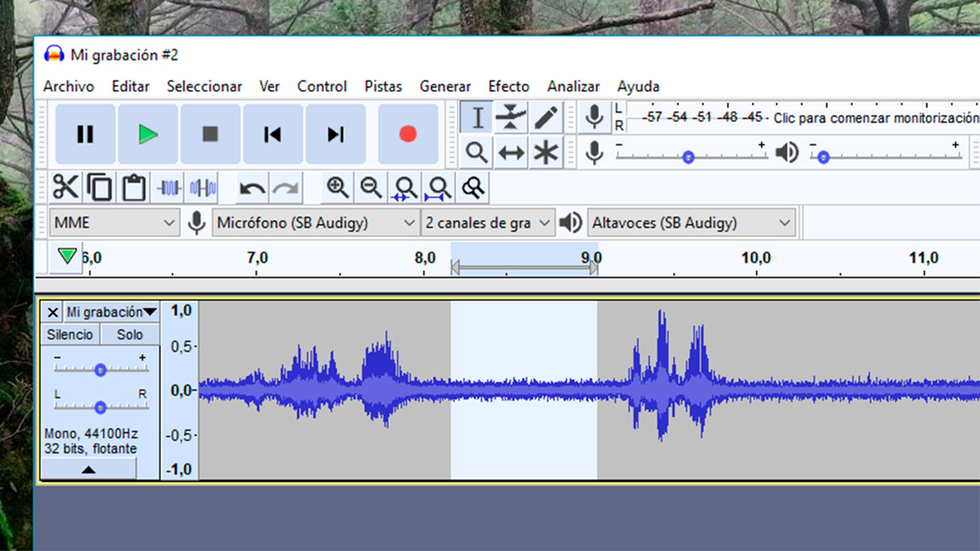Click the 'Mono, 44100Hz' track info text
980x551 pixels.
coord(91,434)
